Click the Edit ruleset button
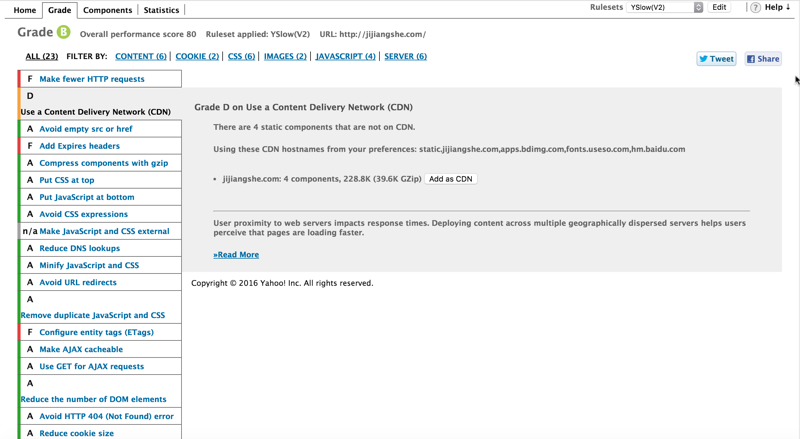 (x=719, y=8)
